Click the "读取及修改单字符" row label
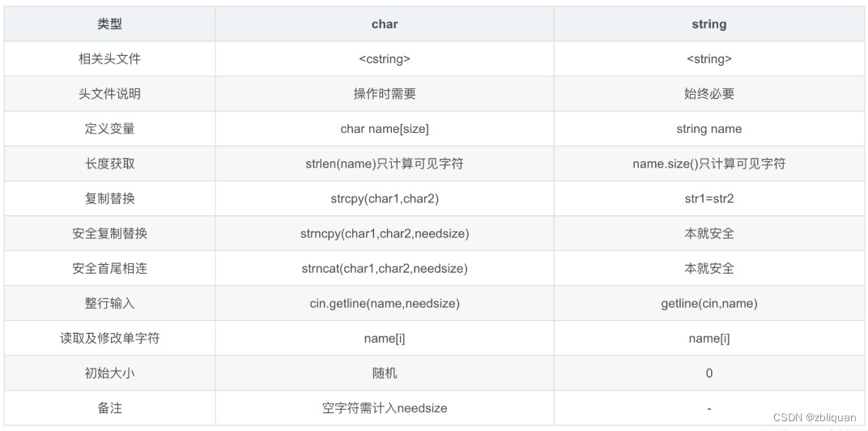 click(109, 339)
